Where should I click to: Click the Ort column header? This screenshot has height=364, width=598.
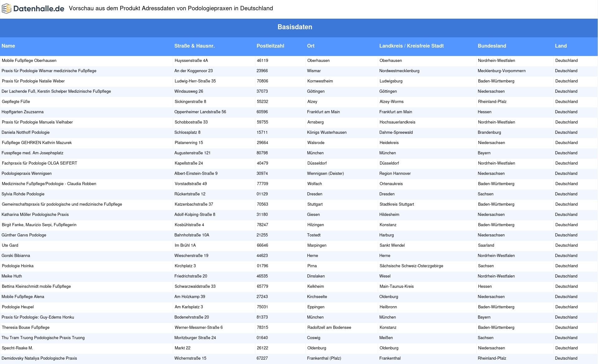311,46
